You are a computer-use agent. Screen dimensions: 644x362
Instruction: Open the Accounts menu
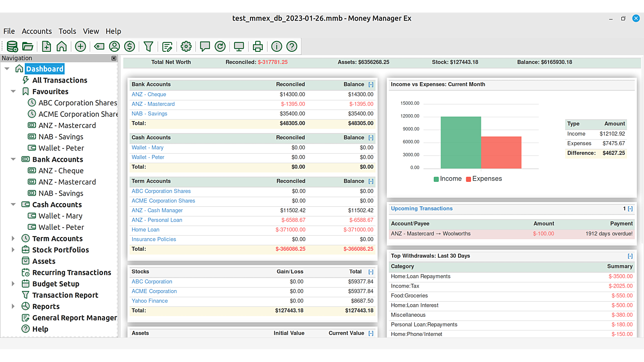click(37, 31)
